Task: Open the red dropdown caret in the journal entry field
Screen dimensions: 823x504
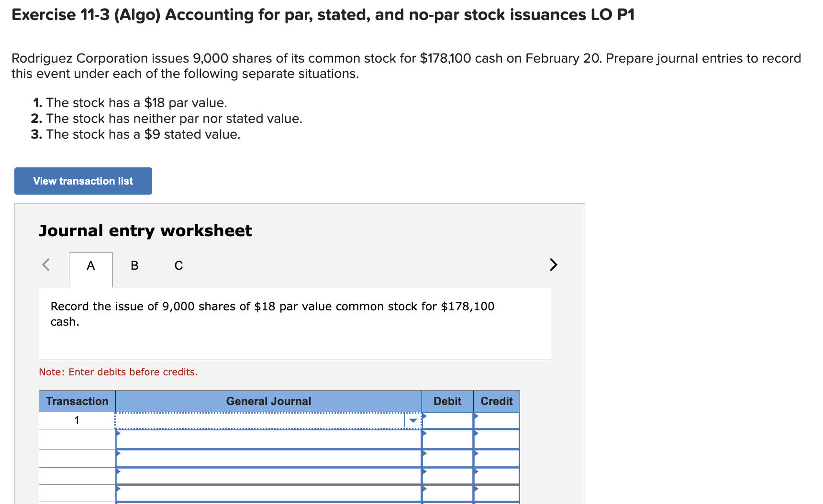Action: point(412,420)
